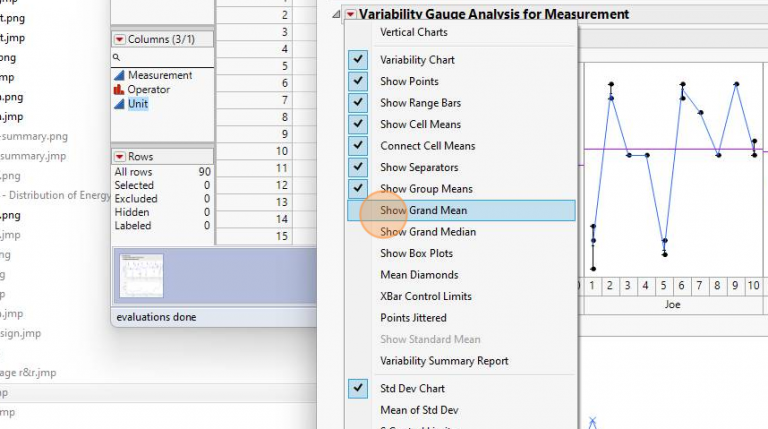
Task: Click the Unit column type icon
Action: click(119, 103)
